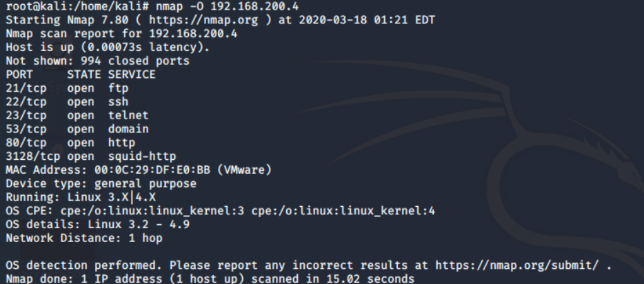Screen dimensions: 644x284
Task: Click the Running: Linux 3.X|4.X line
Action: [81, 197]
